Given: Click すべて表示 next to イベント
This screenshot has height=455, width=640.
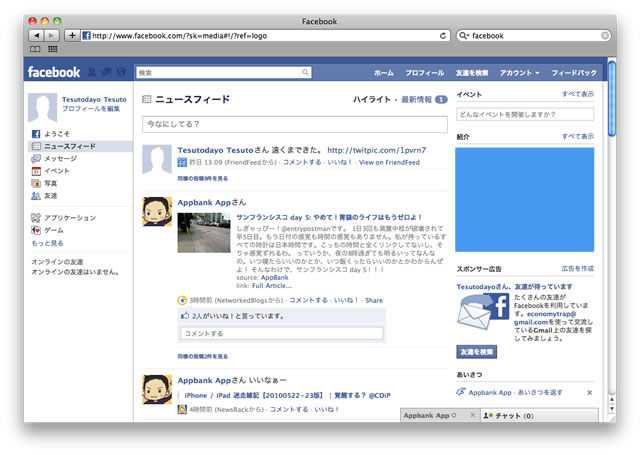Looking at the screenshot, I should 578,94.
